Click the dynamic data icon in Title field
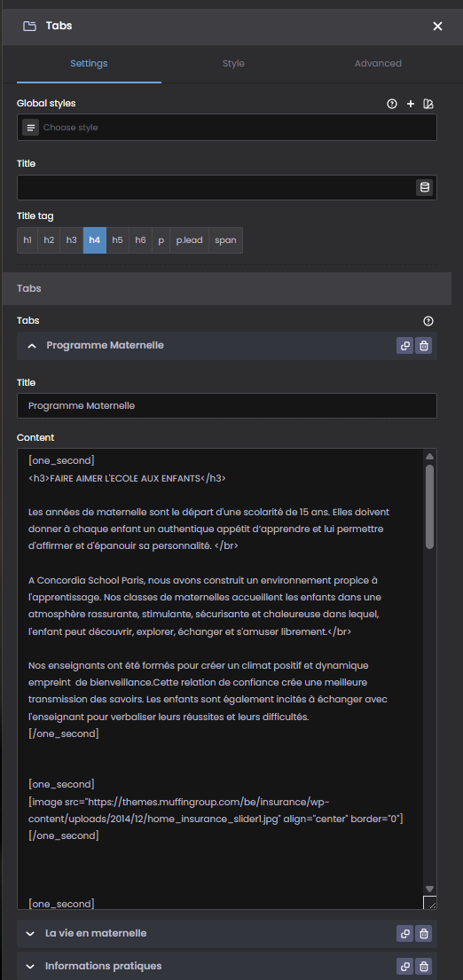The image size is (463, 980). click(425, 187)
